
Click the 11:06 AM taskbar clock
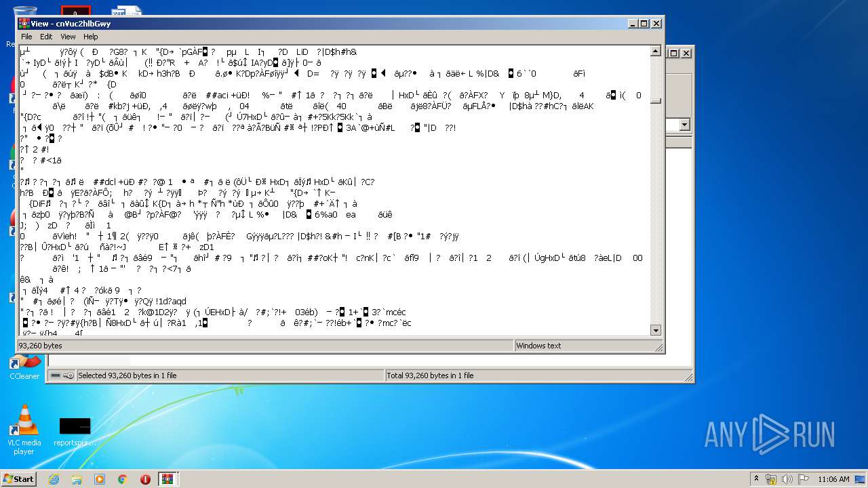point(833,479)
